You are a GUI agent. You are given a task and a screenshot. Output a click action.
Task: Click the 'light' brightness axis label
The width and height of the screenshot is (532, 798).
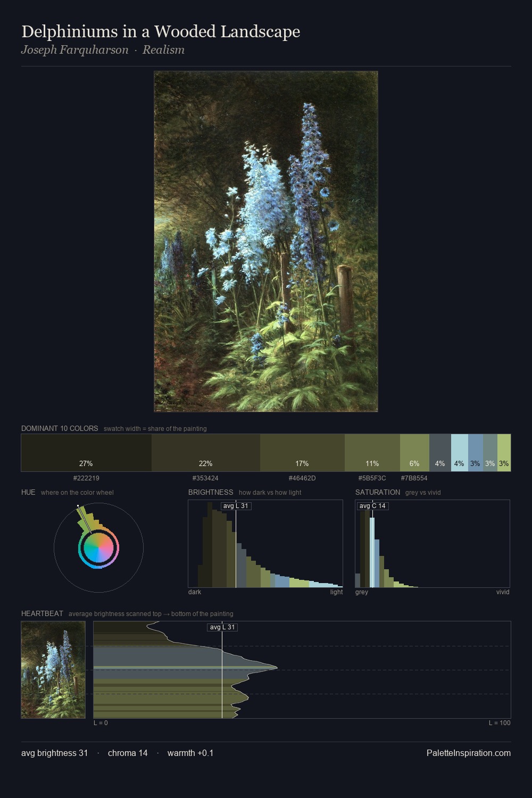point(336,592)
